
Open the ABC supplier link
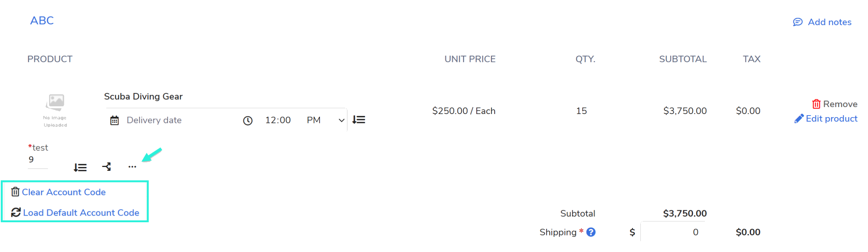pos(42,20)
